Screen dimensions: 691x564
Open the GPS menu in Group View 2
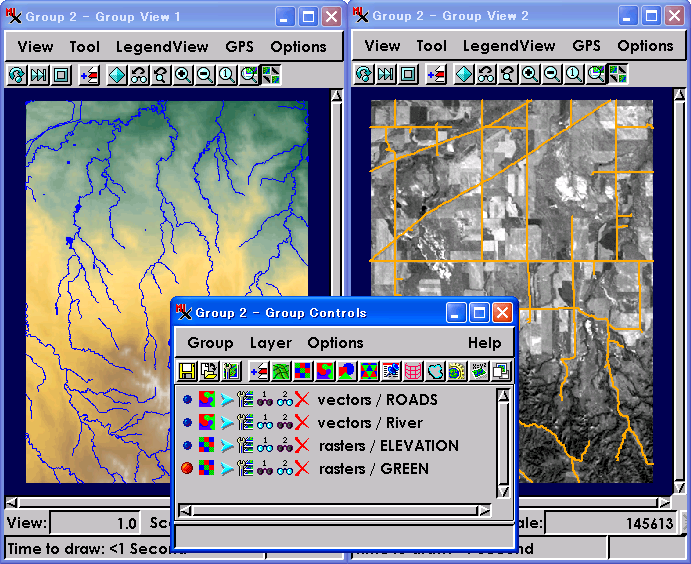[x=586, y=46]
